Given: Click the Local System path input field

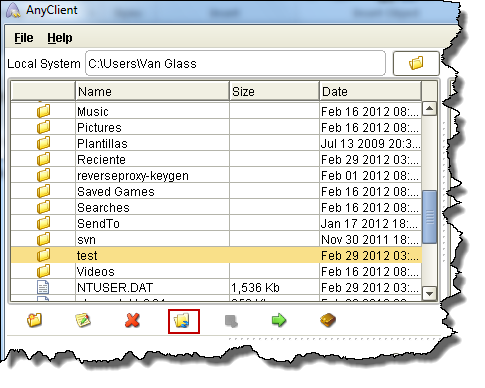Looking at the screenshot, I should 235,63.
